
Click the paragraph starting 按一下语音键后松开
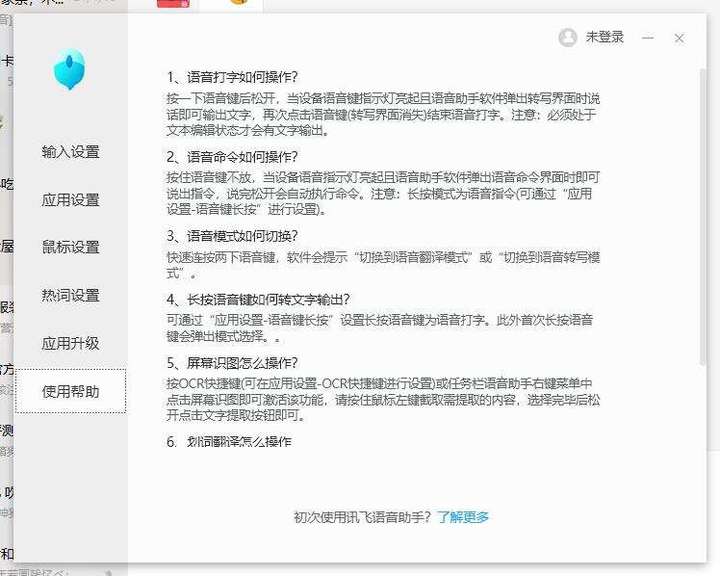pyautogui.click(x=383, y=114)
